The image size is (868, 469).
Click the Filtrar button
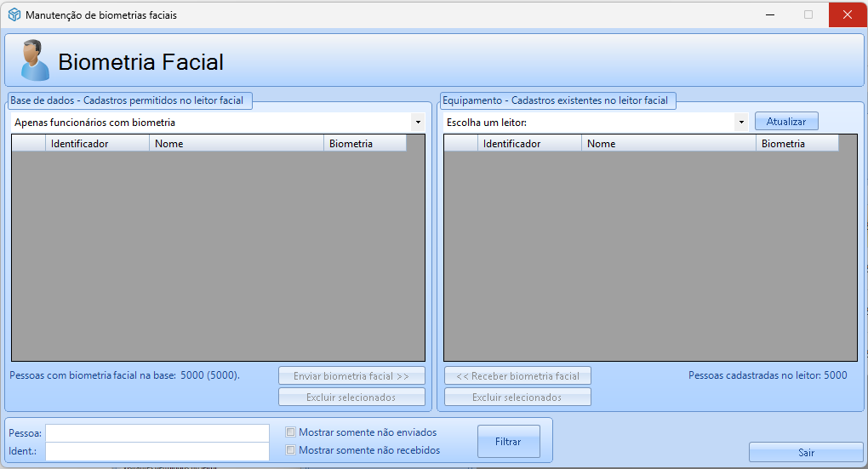pyautogui.click(x=508, y=442)
